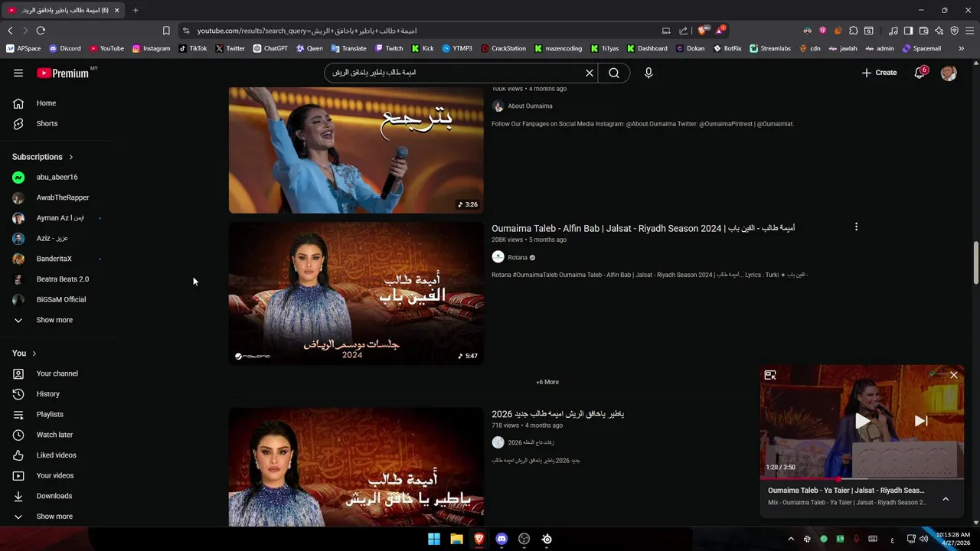Play Alfin Bab video thumbnail

pos(356,293)
